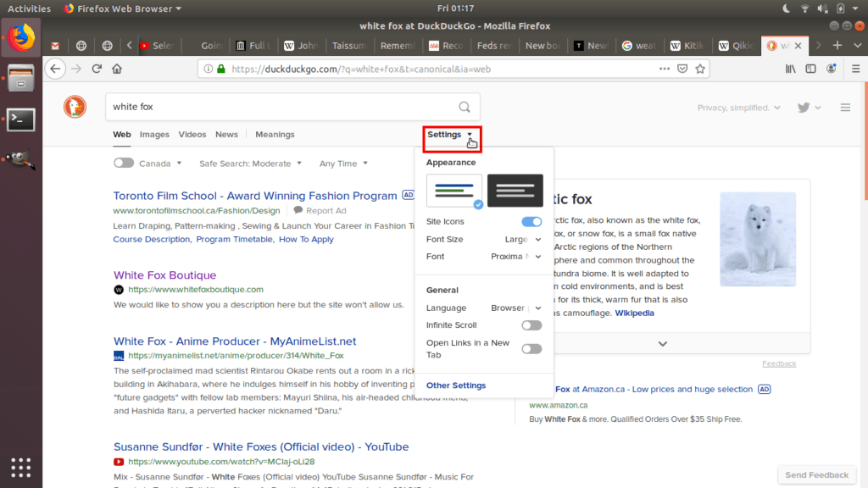
Task: Click the arctic fox thumbnail image
Action: click(x=758, y=239)
